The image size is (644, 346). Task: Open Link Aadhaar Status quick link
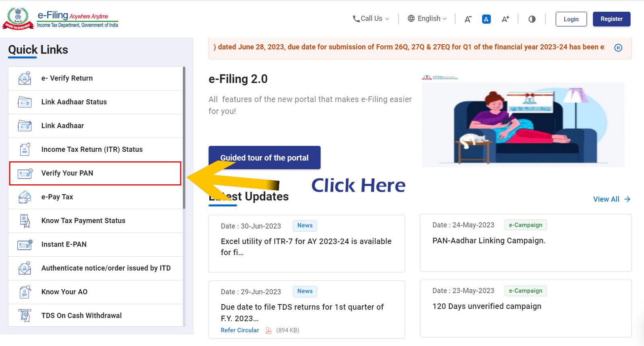(95, 102)
